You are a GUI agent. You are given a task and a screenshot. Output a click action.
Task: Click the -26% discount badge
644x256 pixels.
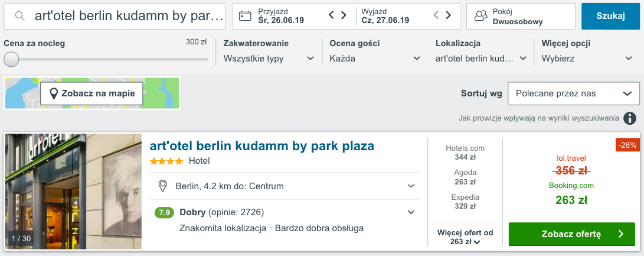[x=627, y=145]
